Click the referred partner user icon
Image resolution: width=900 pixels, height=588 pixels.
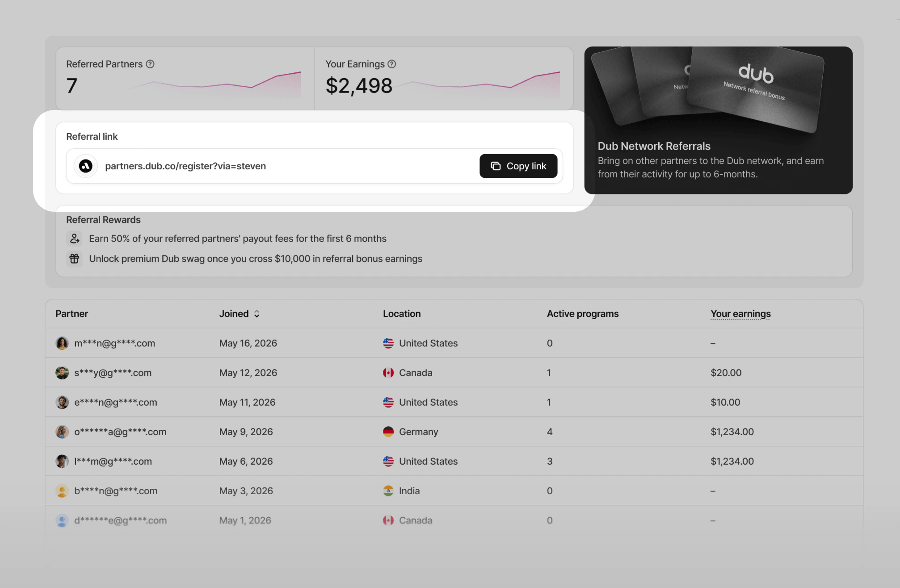pos(75,239)
